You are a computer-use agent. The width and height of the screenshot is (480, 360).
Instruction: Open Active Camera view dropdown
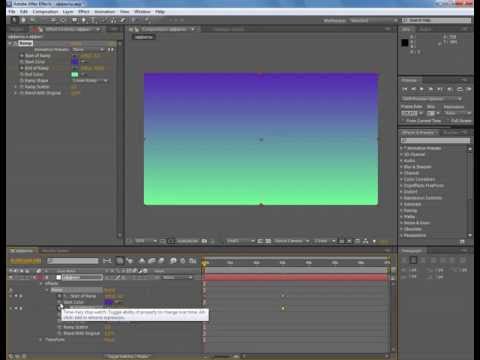coord(292,241)
